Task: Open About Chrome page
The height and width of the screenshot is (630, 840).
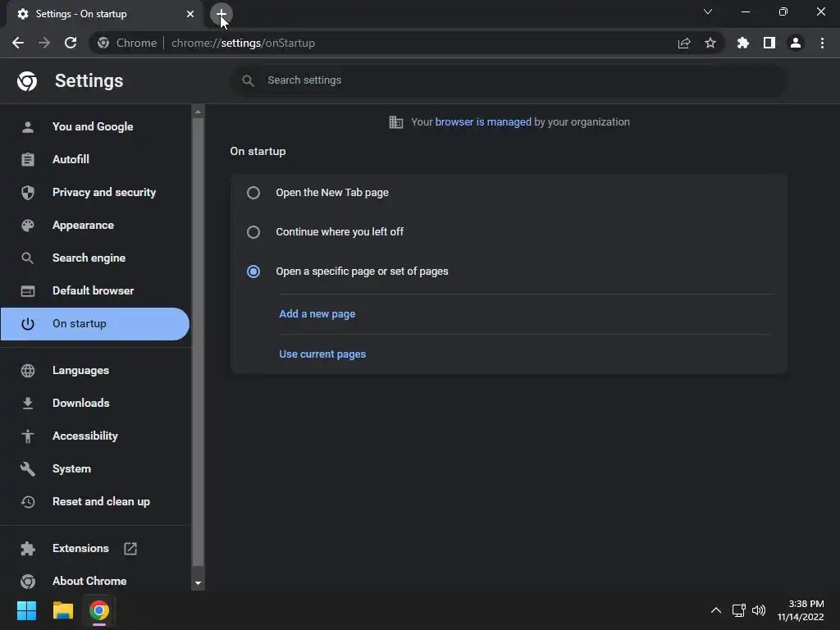Action: pos(95,582)
